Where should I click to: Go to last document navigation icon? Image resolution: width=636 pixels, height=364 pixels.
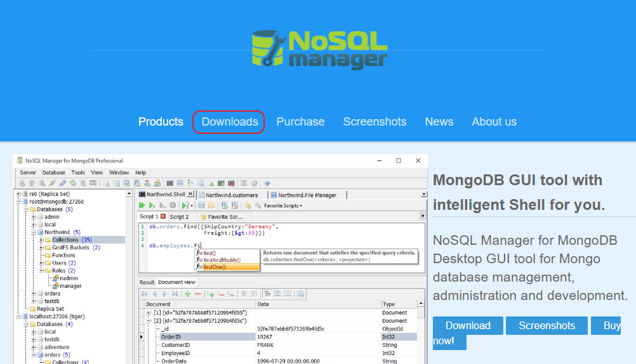click(x=175, y=294)
